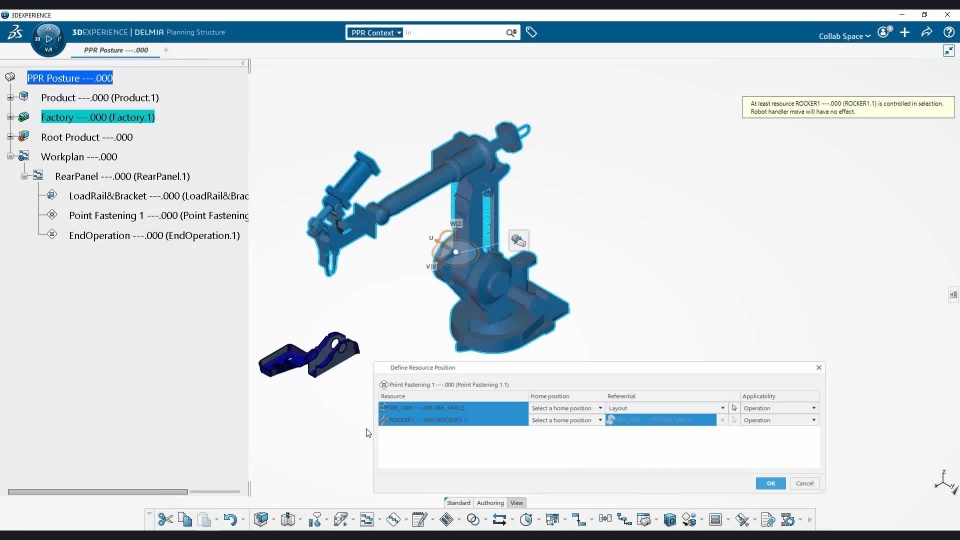
Task: Click the Share arrow icon in the top bar
Action: (926, 32)
